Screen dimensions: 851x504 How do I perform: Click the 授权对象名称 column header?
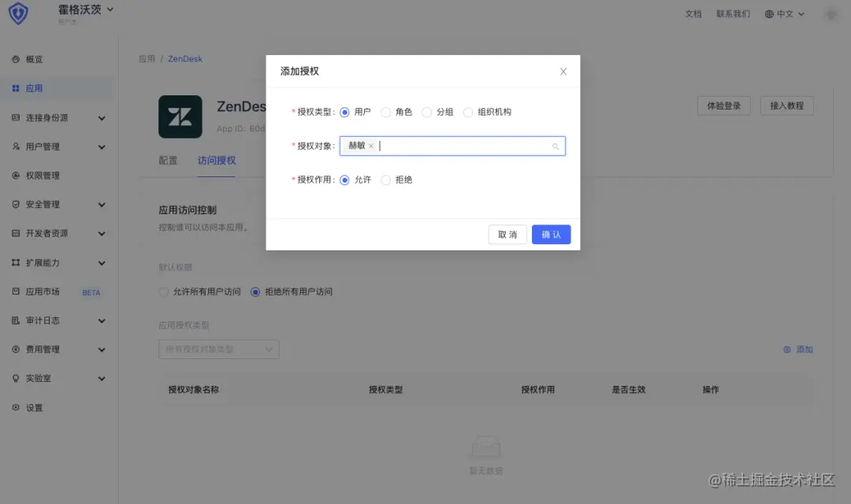[193, 390]
